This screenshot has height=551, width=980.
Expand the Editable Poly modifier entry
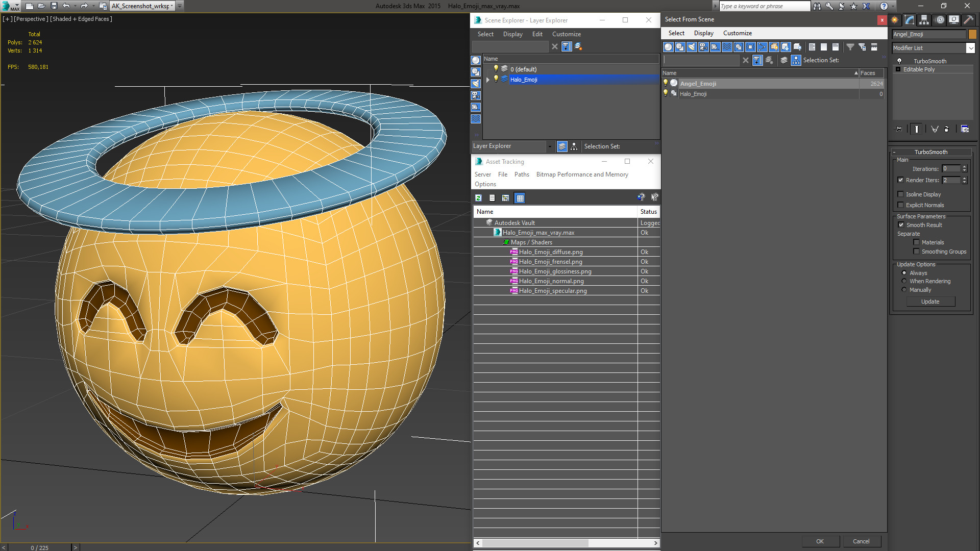click(898, 69)
